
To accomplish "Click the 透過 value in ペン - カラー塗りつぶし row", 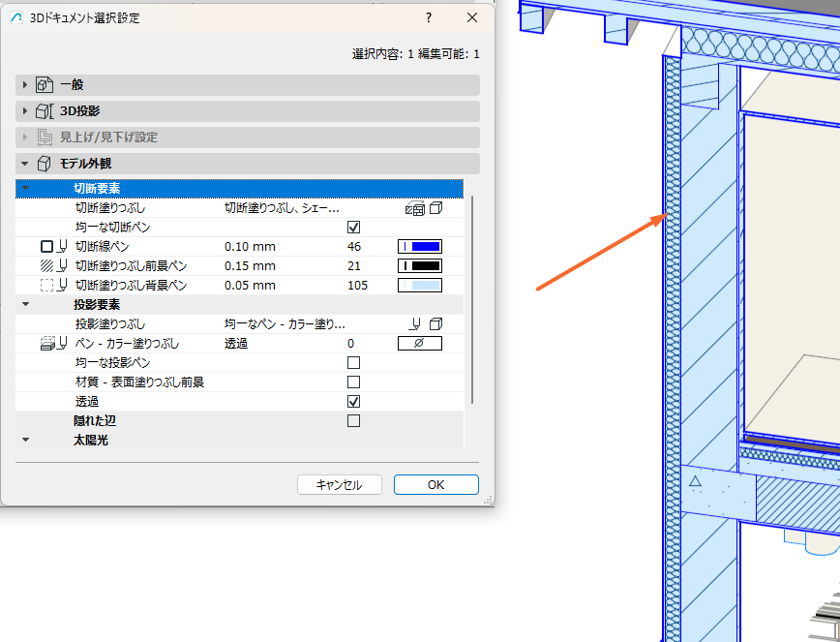I will click(x=236, y=343).
